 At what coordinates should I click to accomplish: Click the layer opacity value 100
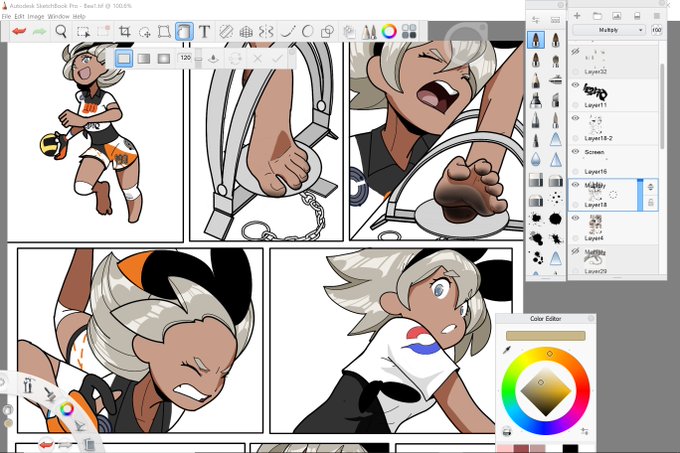(x=657, y=30)
